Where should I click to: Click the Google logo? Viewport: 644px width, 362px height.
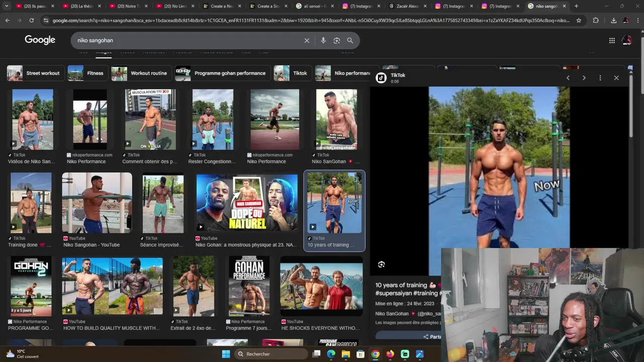pyautogui.click(x=40, y=40)
